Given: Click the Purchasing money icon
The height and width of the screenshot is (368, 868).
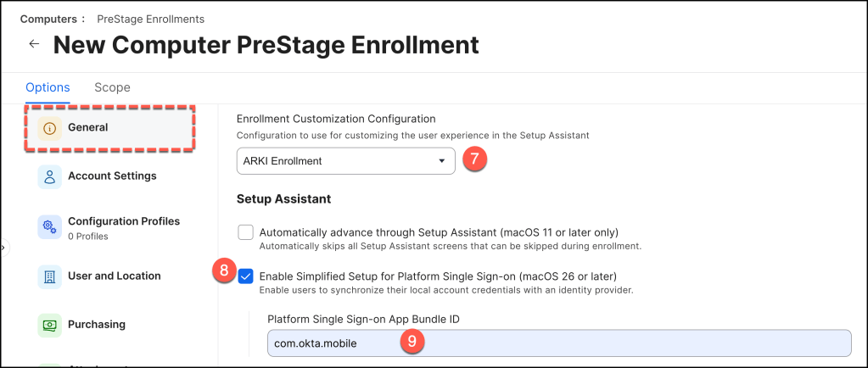Looking at the screenshot, I should tap(50, 325).
